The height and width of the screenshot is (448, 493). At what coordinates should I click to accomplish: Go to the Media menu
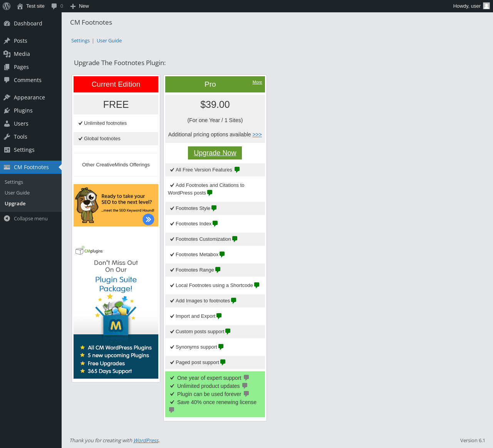(x=31, y=54)
